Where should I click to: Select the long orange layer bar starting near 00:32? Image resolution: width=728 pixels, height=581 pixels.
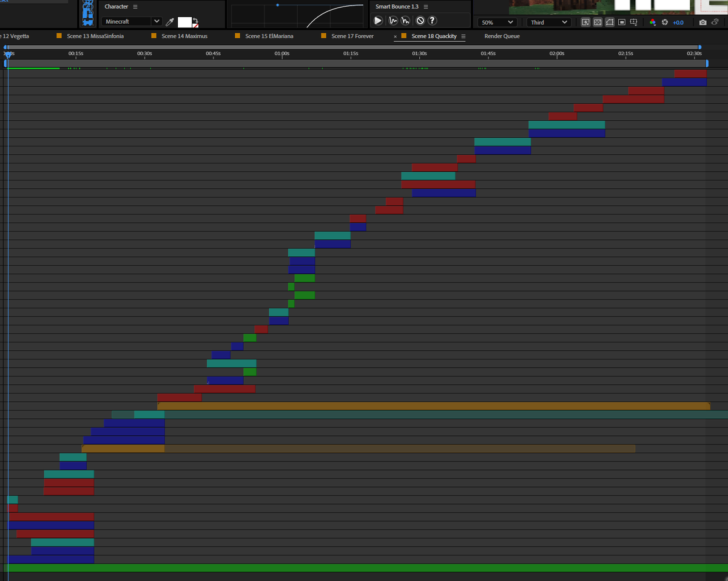point(434,406)
